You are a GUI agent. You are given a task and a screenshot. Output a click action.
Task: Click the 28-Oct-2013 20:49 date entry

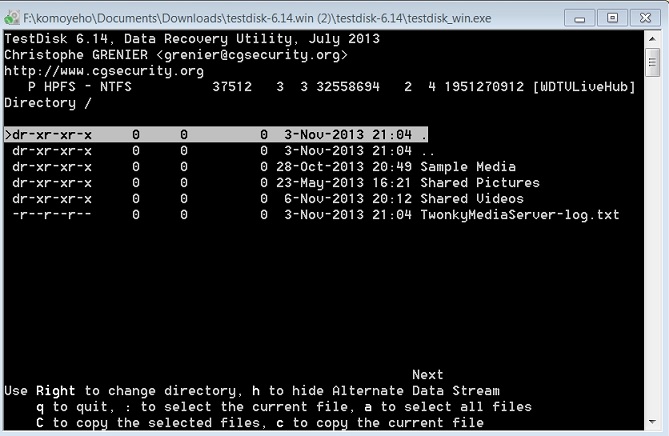pos(344,167)
